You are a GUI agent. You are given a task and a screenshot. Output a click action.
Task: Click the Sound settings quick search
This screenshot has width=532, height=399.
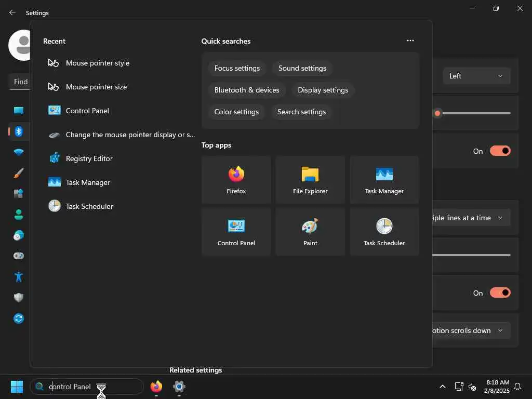pos(302,68)
